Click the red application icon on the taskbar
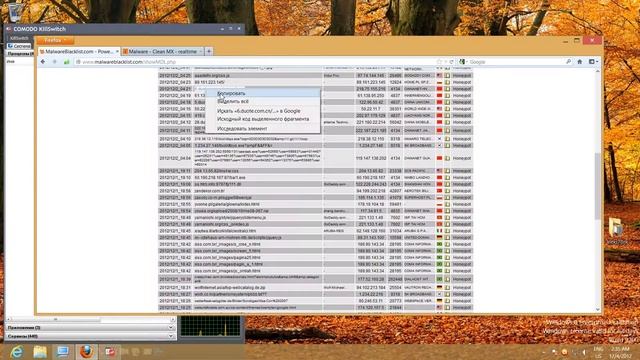The width and height of the screenshot is (640, 360). pyautogui.click(x=109, y=351)
